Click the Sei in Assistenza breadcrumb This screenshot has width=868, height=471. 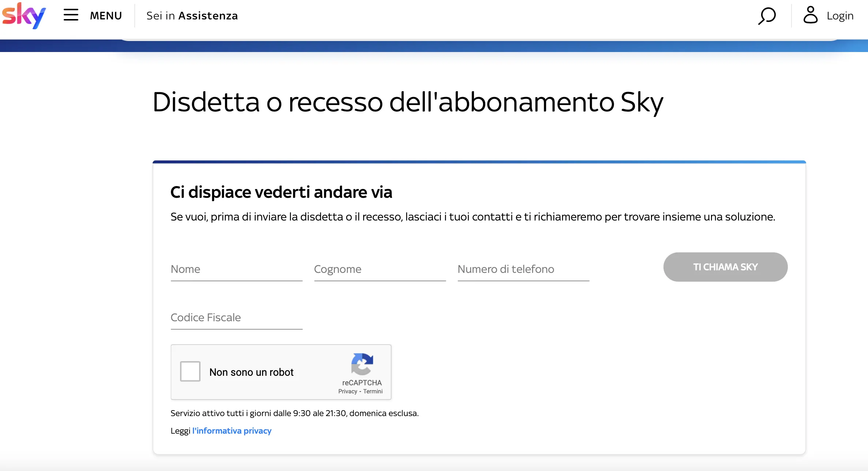[x=192, y=16]
